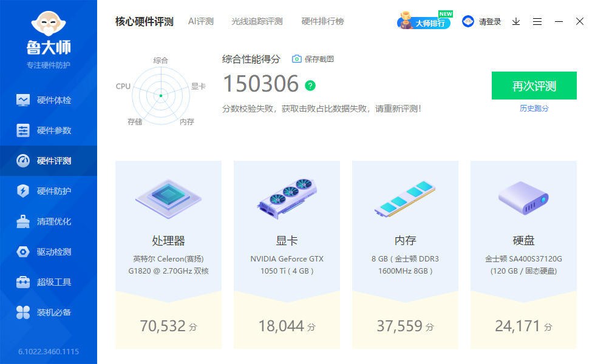Click the 再次评测 button
Viewport: 595px width, 364px height.
coord(534,86)
